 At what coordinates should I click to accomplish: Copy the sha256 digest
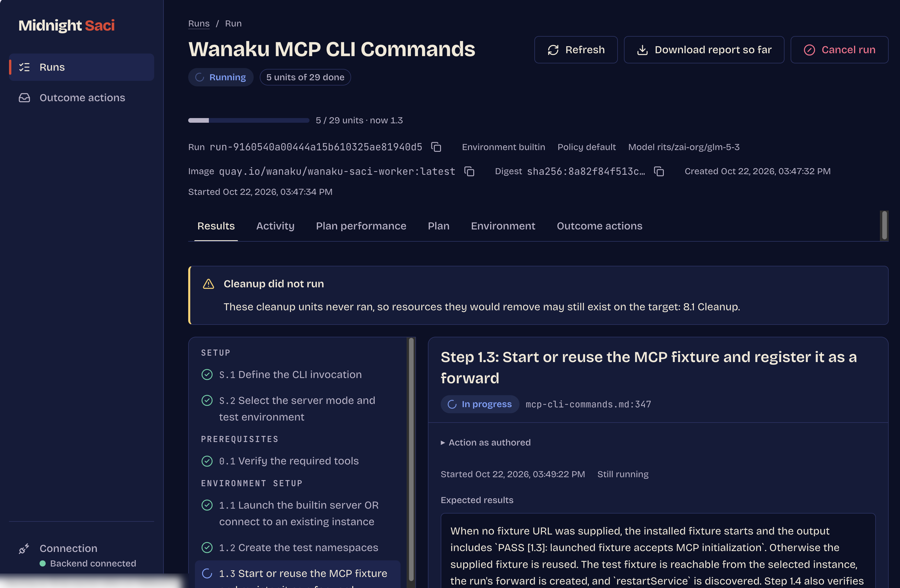click(659, 171)
